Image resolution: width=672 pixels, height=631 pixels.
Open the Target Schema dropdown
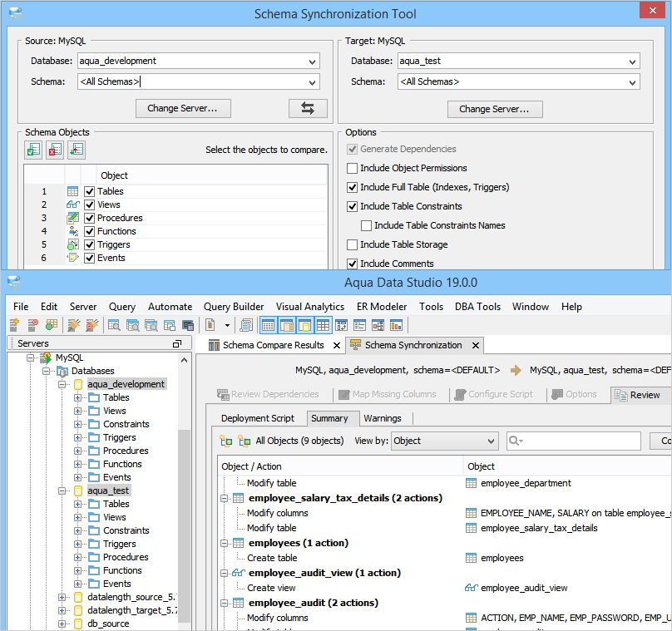click(632, 81)
